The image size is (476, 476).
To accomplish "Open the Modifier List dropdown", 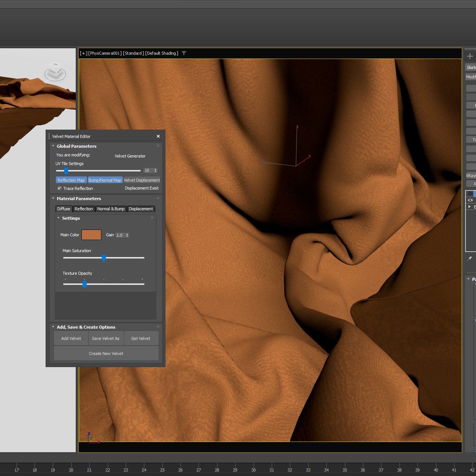I will [x=471, y=77].
